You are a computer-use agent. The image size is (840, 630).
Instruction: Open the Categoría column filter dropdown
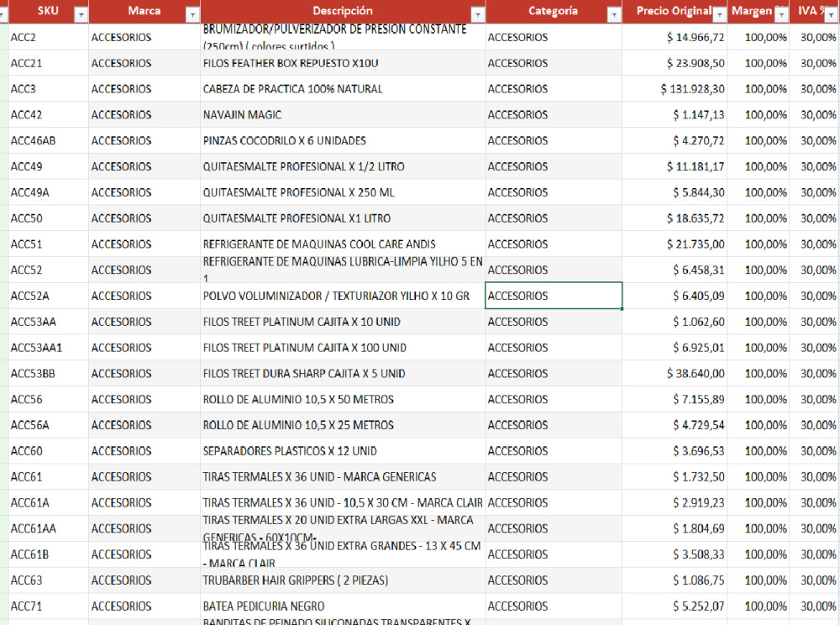click(x=615, y=15)
